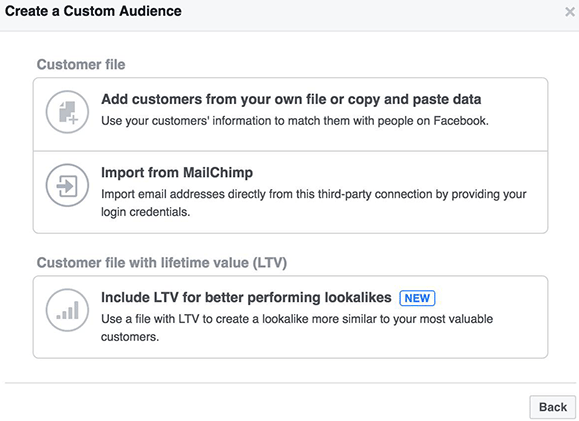
Task: Click "copy and paste data" in first option
Action: [414, 99]
